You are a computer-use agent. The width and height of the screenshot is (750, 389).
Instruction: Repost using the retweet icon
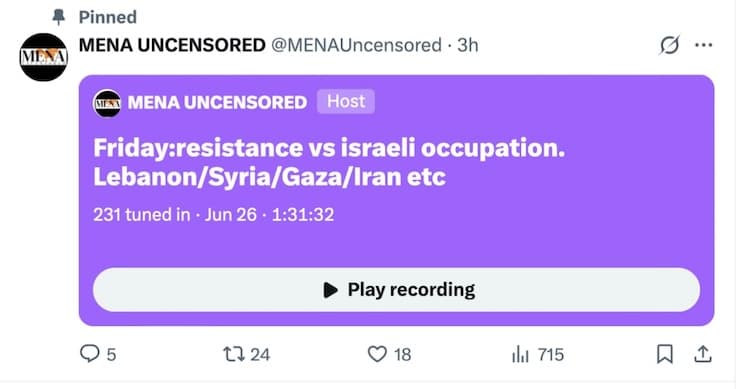pyautogui.click(x=234, y=354)
